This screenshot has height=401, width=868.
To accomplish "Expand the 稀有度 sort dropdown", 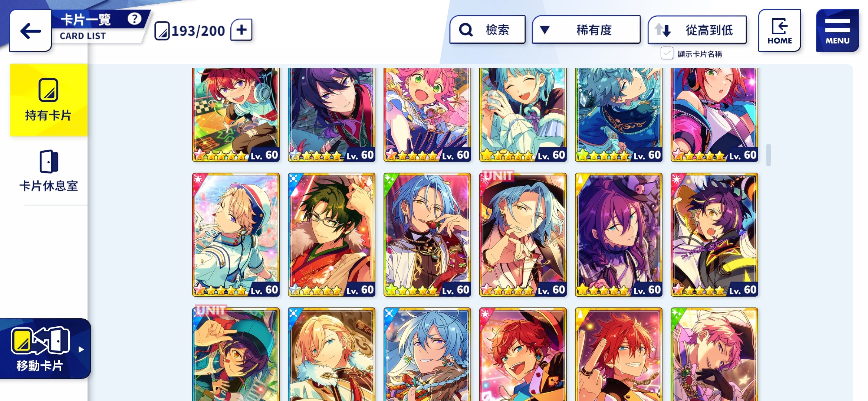I will point(586,30).
